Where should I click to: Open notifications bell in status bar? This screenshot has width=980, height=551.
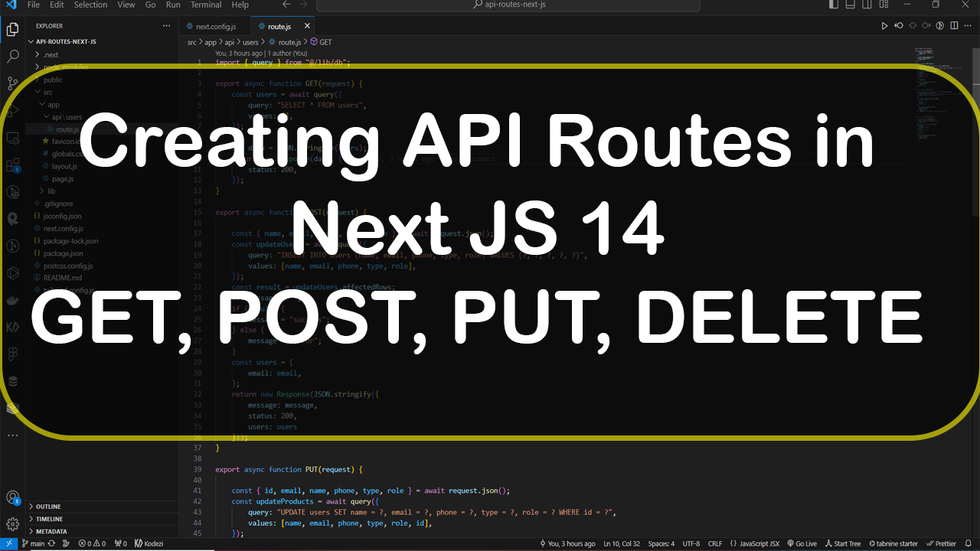pos(969,543)
